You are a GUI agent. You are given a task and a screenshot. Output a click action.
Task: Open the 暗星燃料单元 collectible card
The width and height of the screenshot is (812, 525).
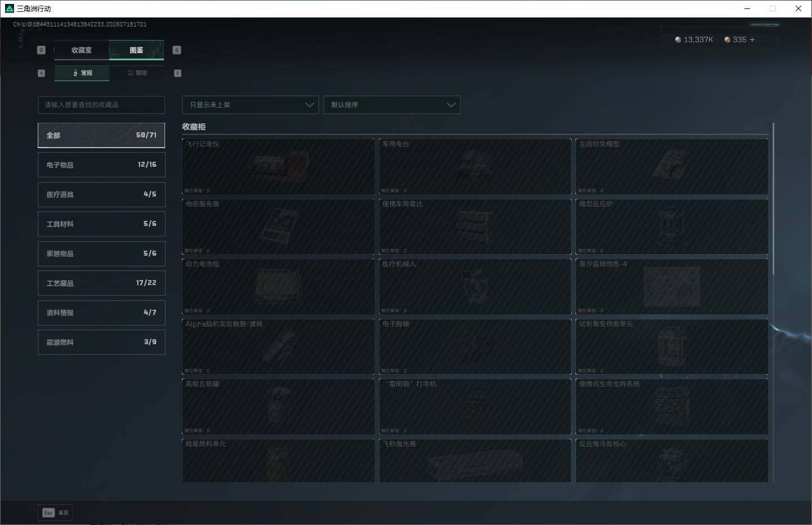tap(278, 461)
